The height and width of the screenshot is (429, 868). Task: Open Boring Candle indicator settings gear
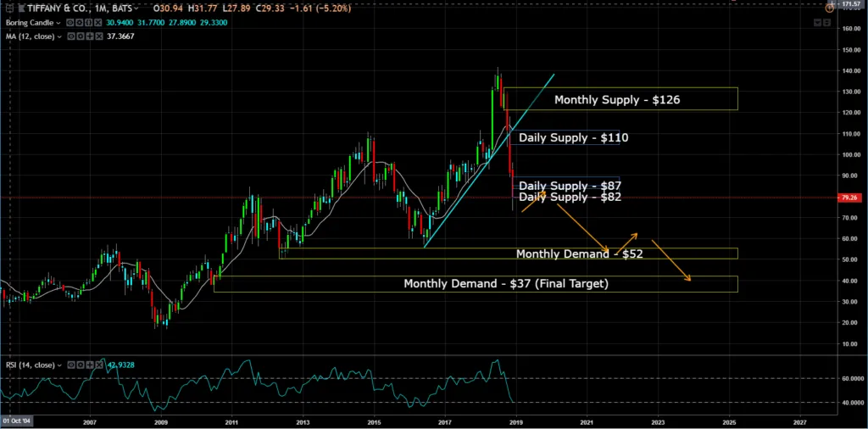[x=79, y=23]
